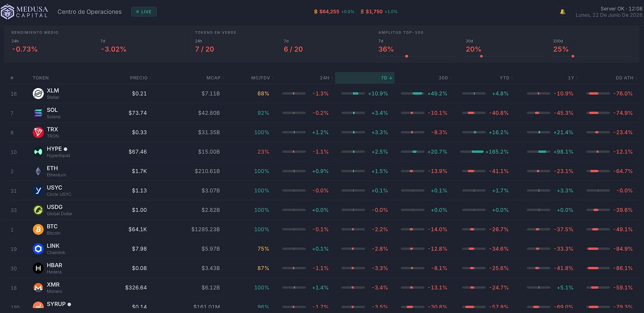The width and height of the screenshot is (644, 313).
Task: Click the white dot beside SYRUP
Action: click(x=69, y=305)
